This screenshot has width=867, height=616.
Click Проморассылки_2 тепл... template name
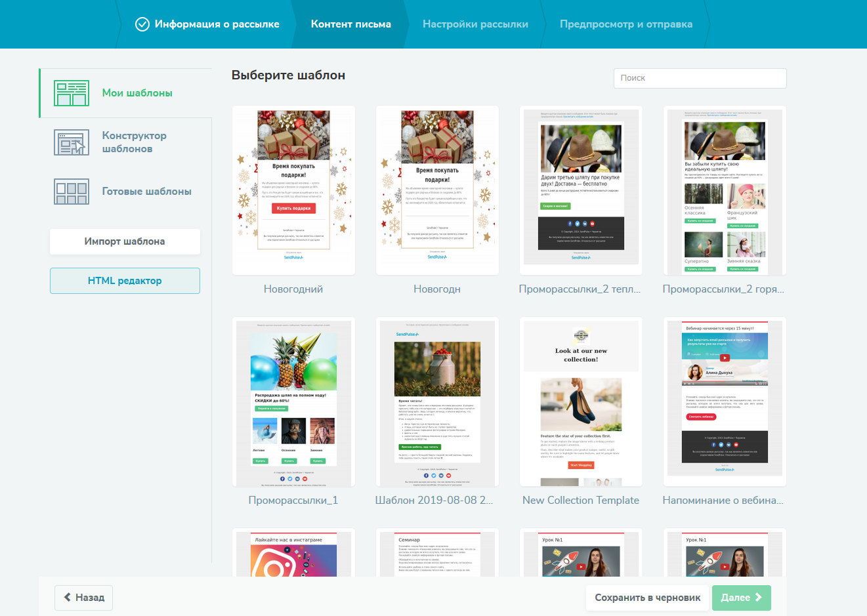tap(580, 289)
